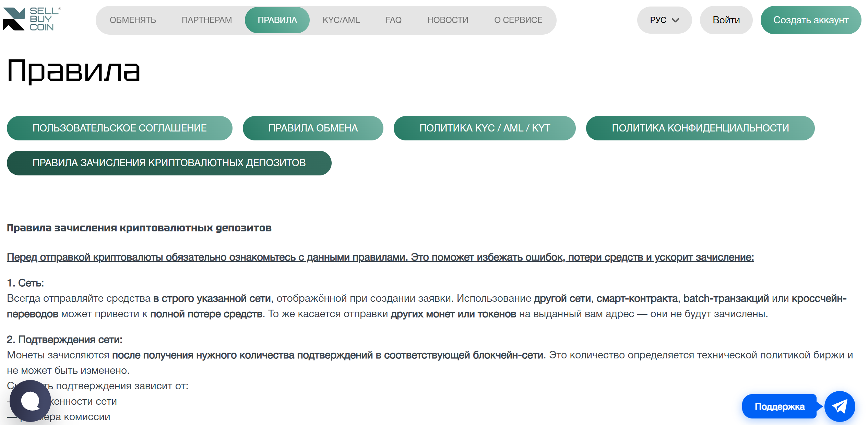Click the underlined text Перед отправкой криптовалюты
Image resolution: width=868 pixels, height=425 pixels.
[380, 257]
